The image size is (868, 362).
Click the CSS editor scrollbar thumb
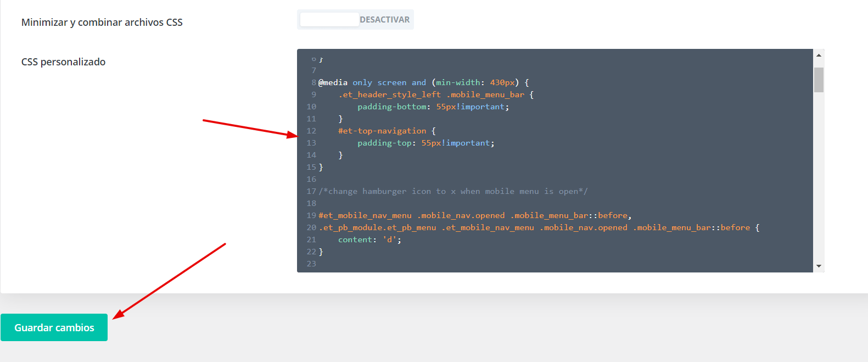[819, 80]
